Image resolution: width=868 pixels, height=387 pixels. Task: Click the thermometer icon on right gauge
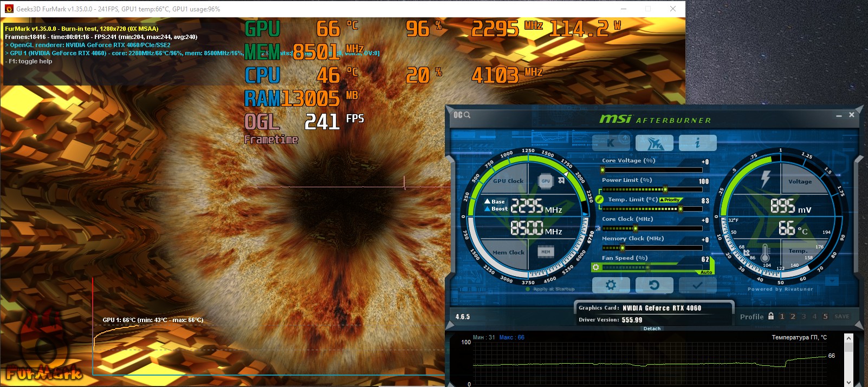pos(766,252)
